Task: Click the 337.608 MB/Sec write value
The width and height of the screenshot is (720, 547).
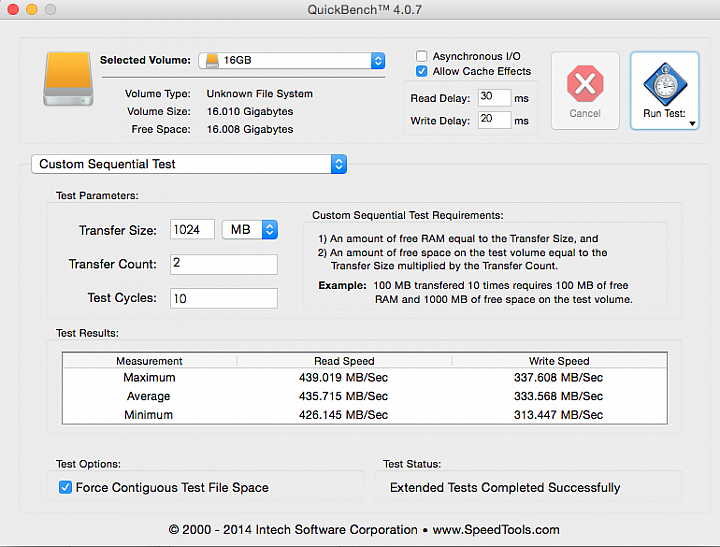Action: click(558, 378)
